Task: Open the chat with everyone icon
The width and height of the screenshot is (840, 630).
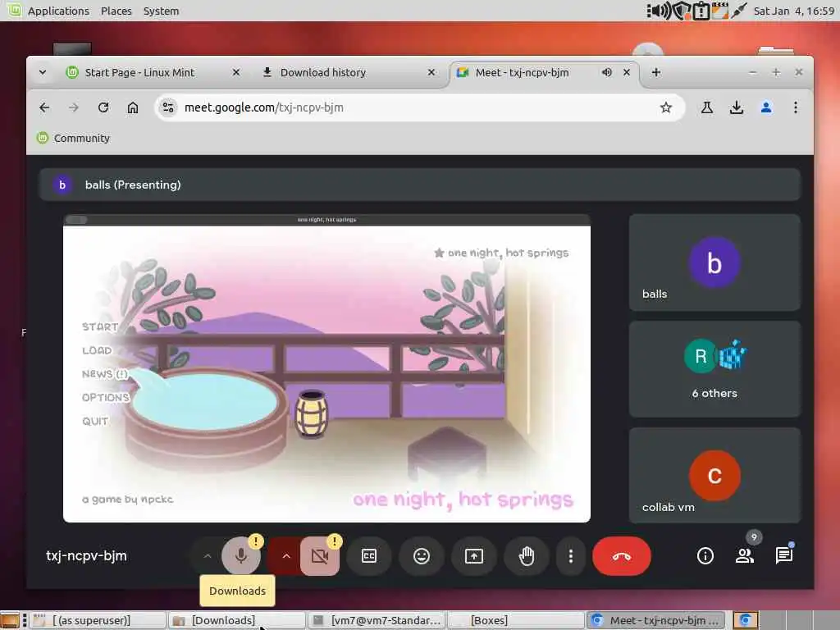Action: coord(783,556)
